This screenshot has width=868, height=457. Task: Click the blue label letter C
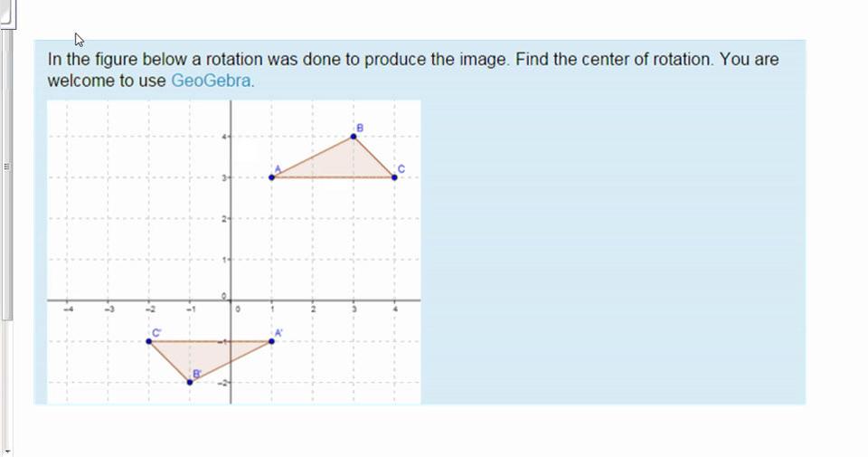pyautogui.click(x=401, y=169)
